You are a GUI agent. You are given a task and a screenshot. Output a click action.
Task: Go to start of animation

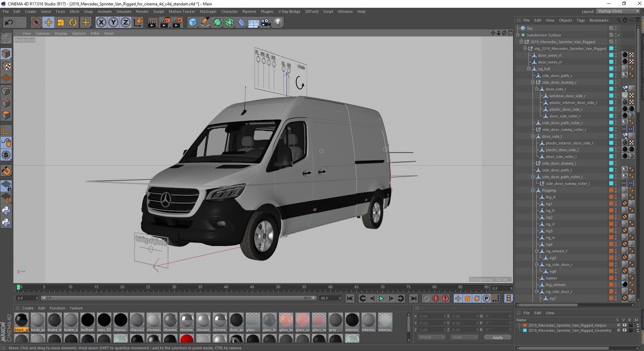pyautogui.click(x=350, y=298)
